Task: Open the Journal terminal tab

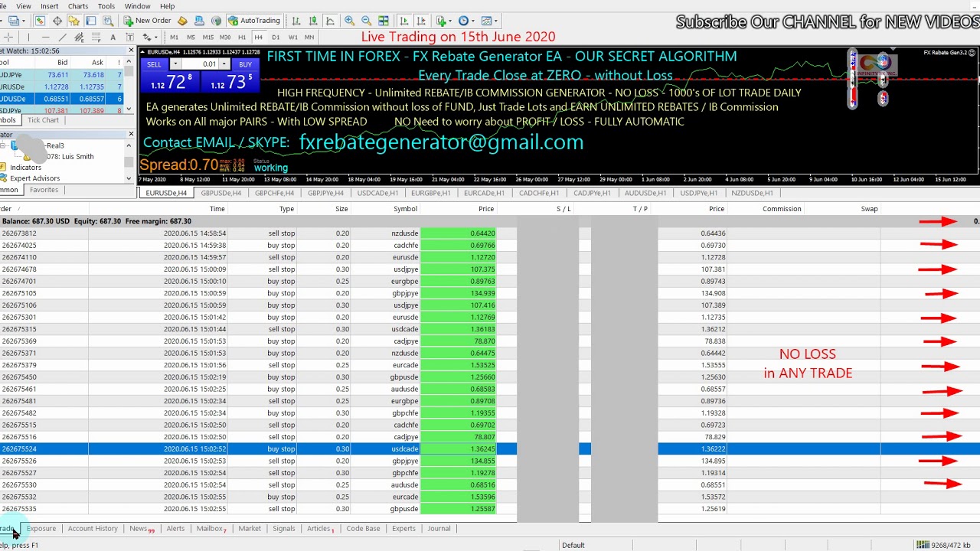Action: point(439,528)
